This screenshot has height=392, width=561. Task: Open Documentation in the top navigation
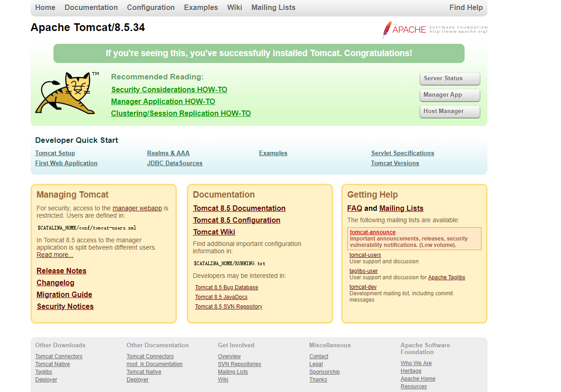[91, 7]
